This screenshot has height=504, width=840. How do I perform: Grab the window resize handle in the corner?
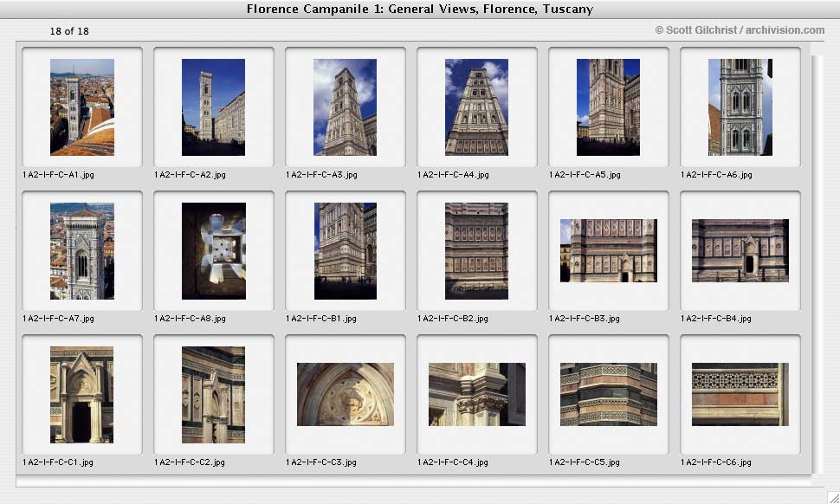pyautogui.click(x=833, y=498)
